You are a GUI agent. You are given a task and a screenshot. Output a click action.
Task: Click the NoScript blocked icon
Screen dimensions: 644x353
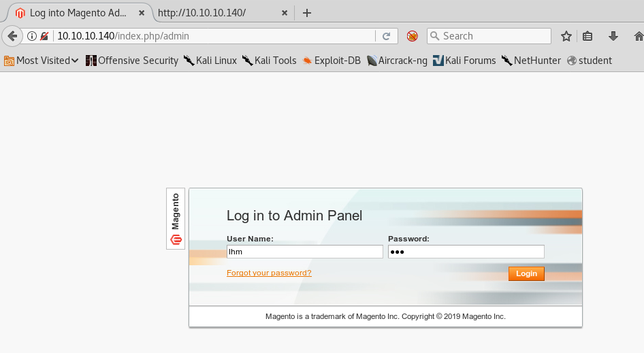pos(412,36)
